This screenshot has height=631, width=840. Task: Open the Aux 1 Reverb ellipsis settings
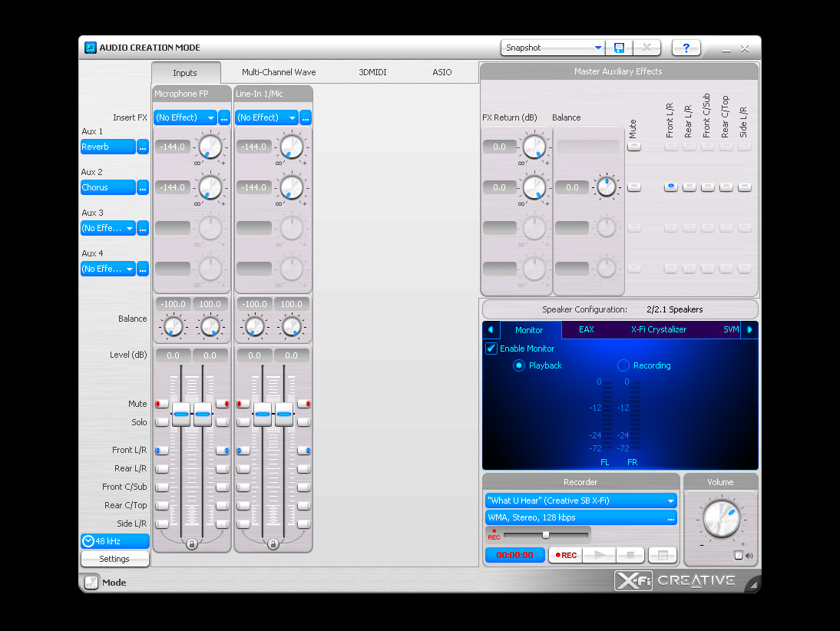click(143, 147)
